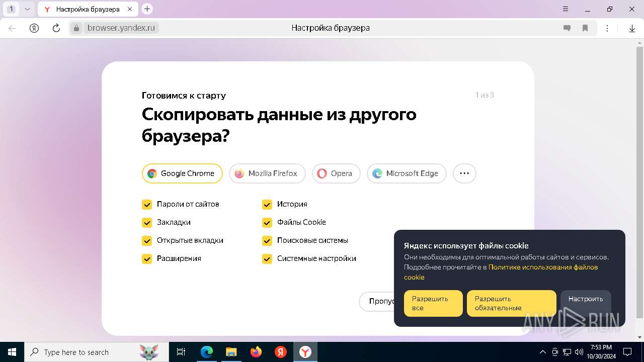Go back with the left arrow icon
This screenshot has width=644, height=362.
point(12,28)
